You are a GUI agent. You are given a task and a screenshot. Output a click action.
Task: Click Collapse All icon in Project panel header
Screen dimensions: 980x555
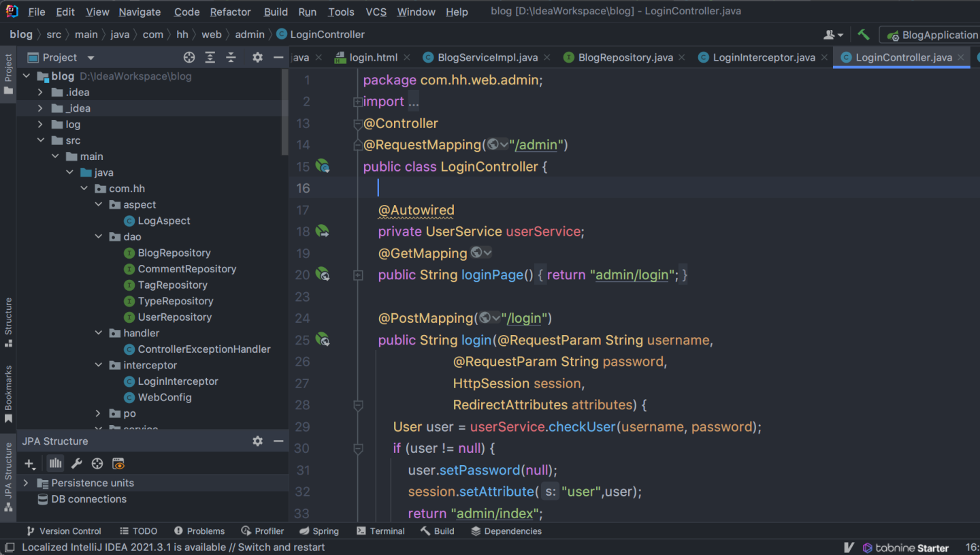[x=231, y=58]
